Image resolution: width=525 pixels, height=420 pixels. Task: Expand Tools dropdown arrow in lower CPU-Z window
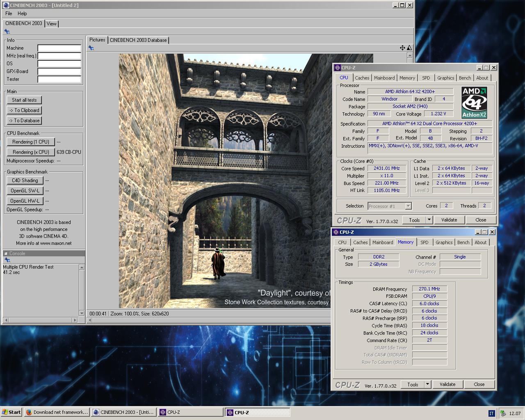pyautogui.click(x=427, y=384)
